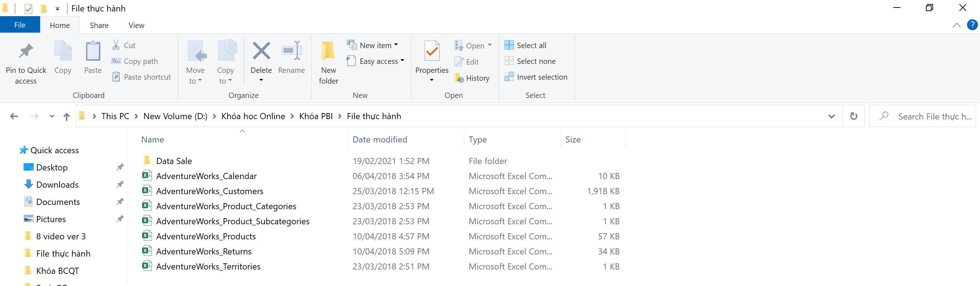Navigate to Khóa học Online breadcrumb

coord(253,116)
